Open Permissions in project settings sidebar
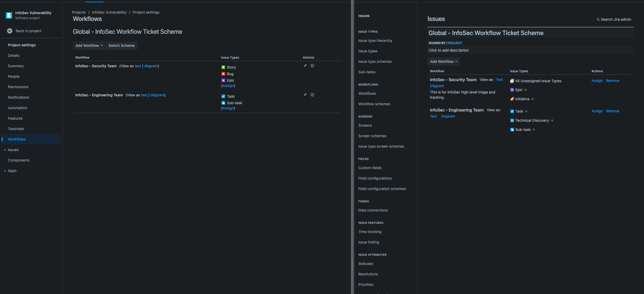This screenshot has width=644, height=294. [x=18, y=87]
